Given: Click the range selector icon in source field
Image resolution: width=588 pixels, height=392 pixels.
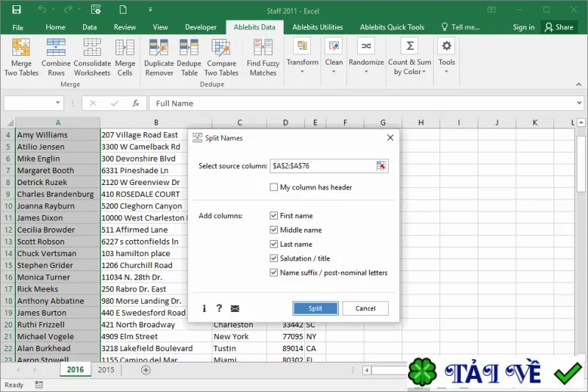Looking at the screenshot, I should coord(381,166).
